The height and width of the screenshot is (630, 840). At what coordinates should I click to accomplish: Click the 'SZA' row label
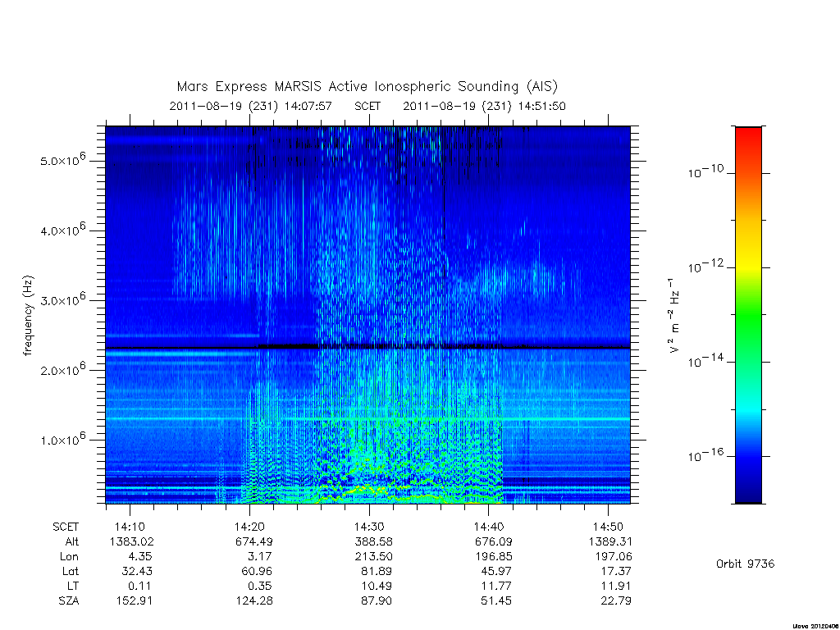click(x=69, y=601)
